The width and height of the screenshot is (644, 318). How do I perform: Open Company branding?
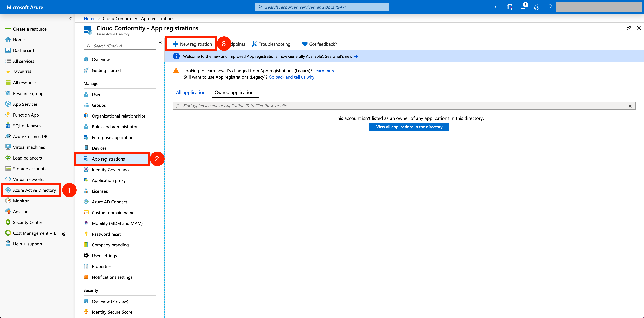[x=106, y=245]
